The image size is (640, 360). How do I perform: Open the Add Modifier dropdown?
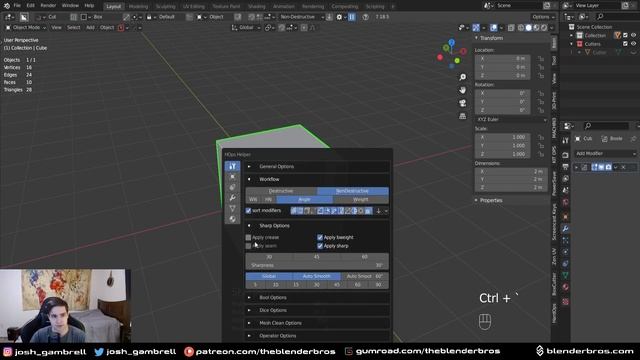[605, 153]
